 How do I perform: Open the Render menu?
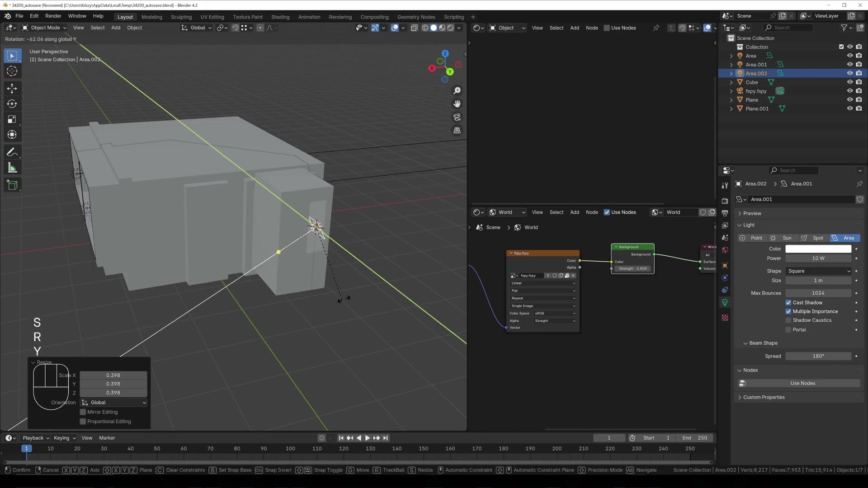[53, 16]
